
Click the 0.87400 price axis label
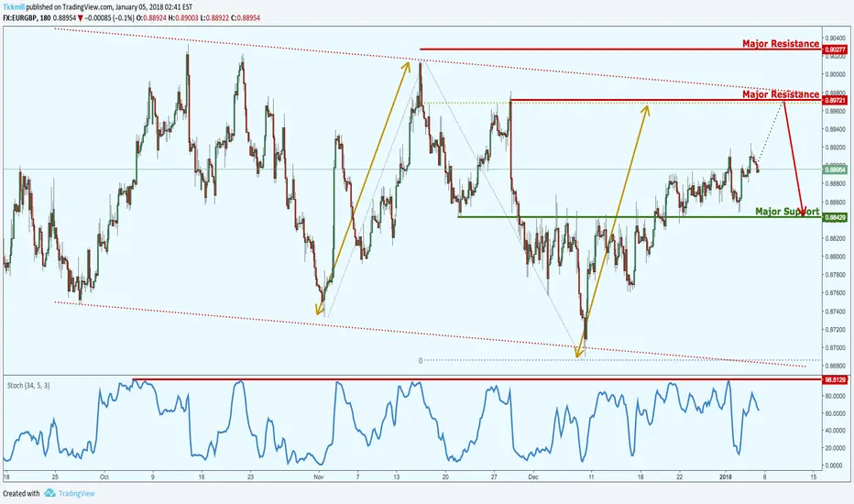coord(836,312)
